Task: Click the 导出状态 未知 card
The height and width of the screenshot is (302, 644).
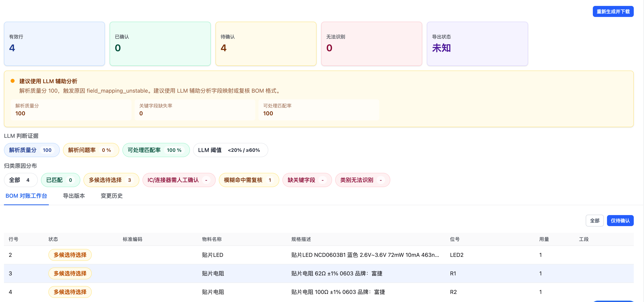Action: click(477, 44)
